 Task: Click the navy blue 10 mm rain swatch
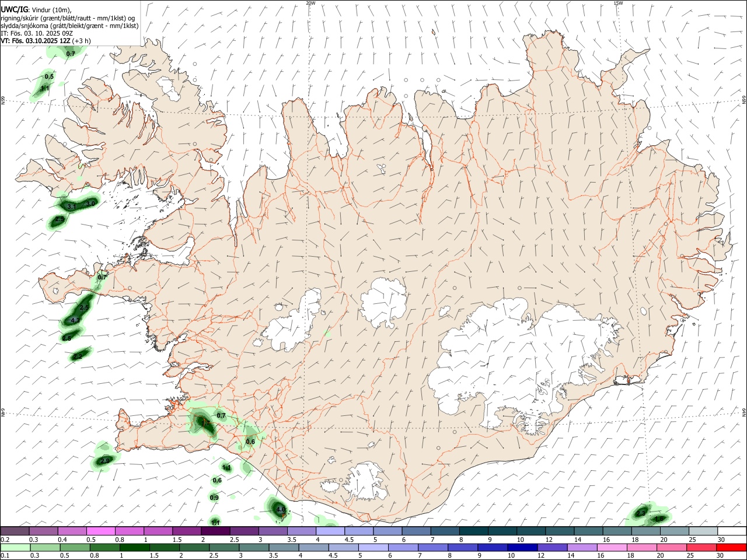click(522, 547)
